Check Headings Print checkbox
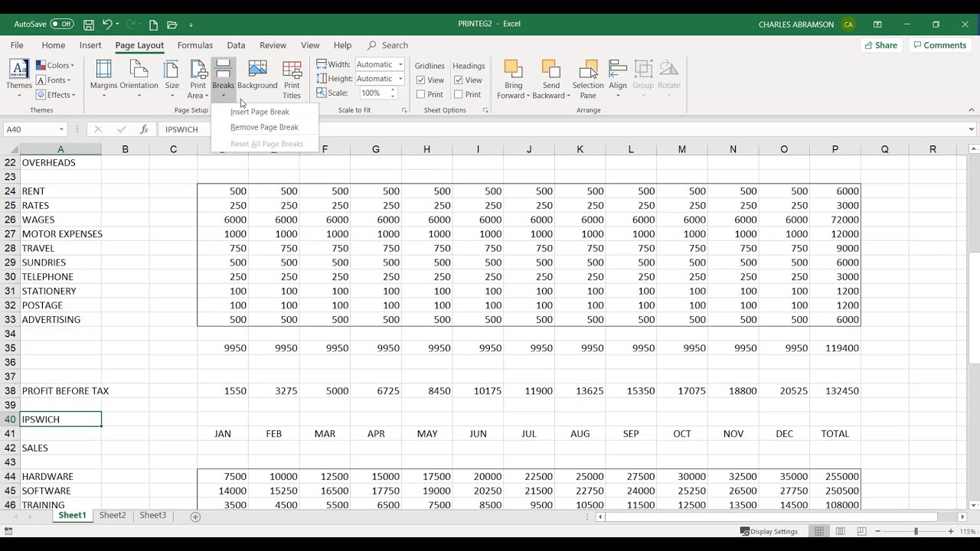The height and width of the screenshot is (551, 980). 458,94
